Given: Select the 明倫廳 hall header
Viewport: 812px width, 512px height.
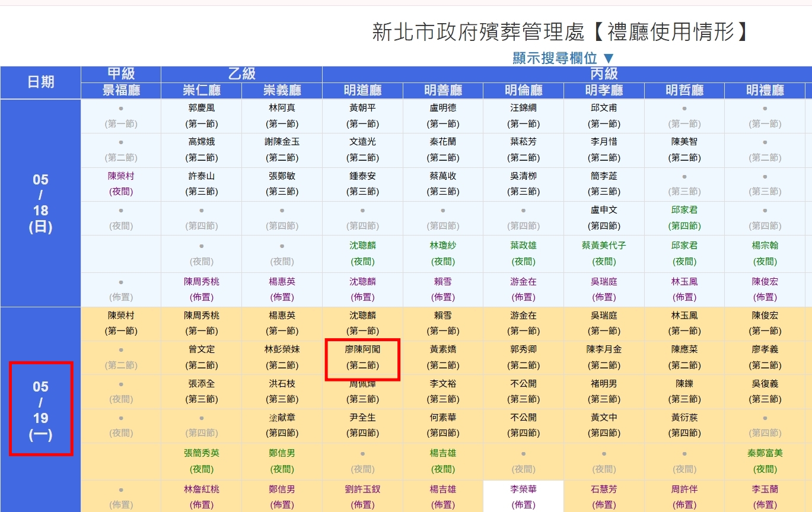Looking at the screenshot, I should tap(524, 90).
